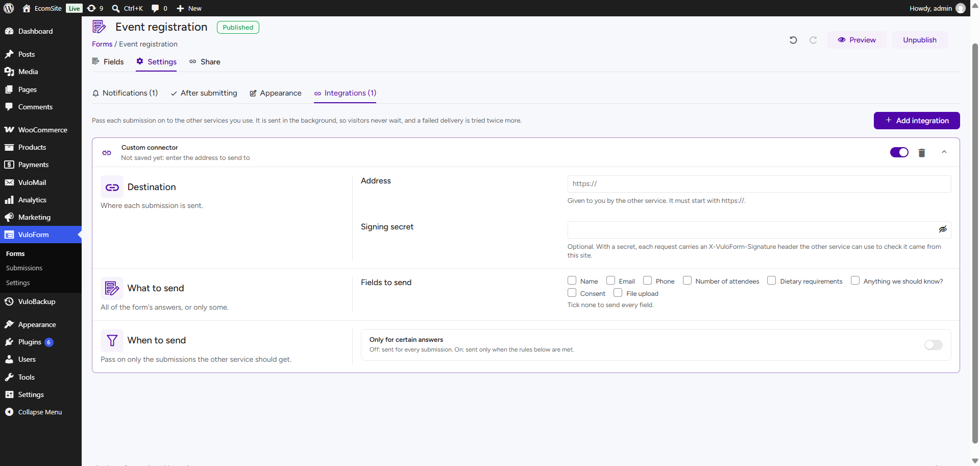The width and height of the screenshot is (980, 466).
Task: Click the Preview button
Action: [857, 40]
